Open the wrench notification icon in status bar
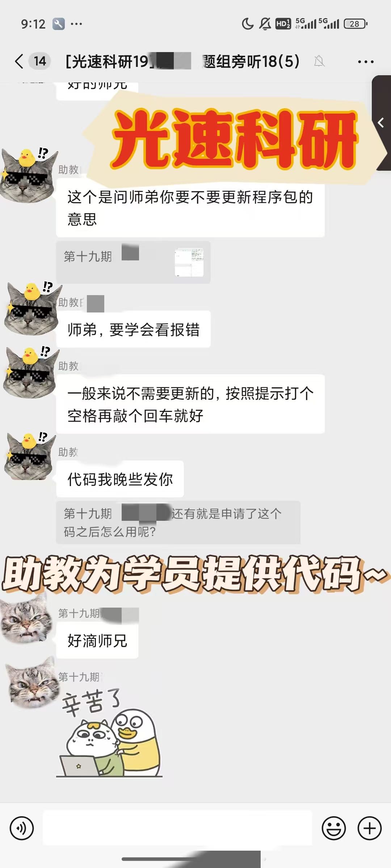Screen dimensions: 391x868 coord(58,24)
